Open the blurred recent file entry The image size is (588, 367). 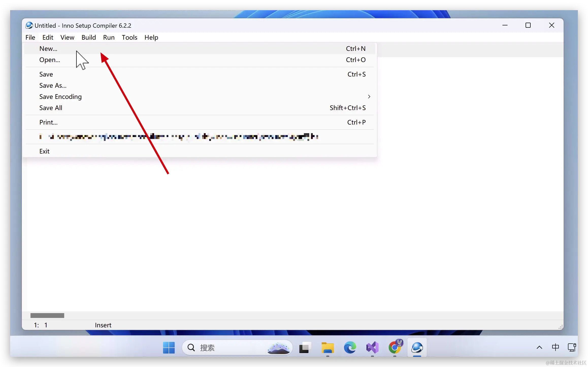tap(200, 137)
